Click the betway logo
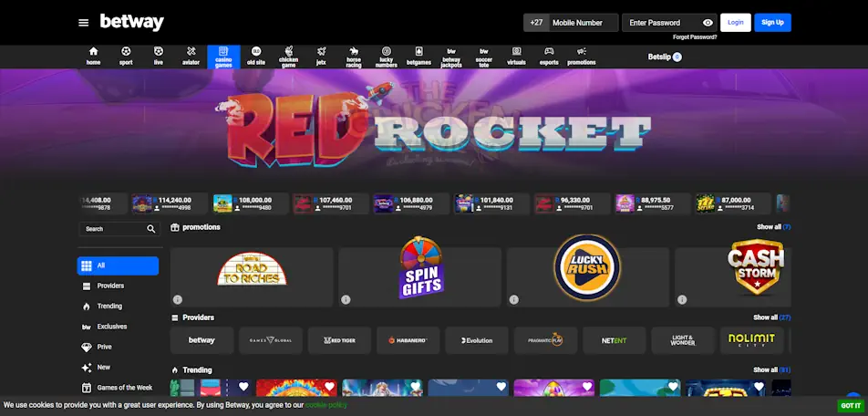Image resolution: width=868 pixels, height=416 pixels. point(131,22)
